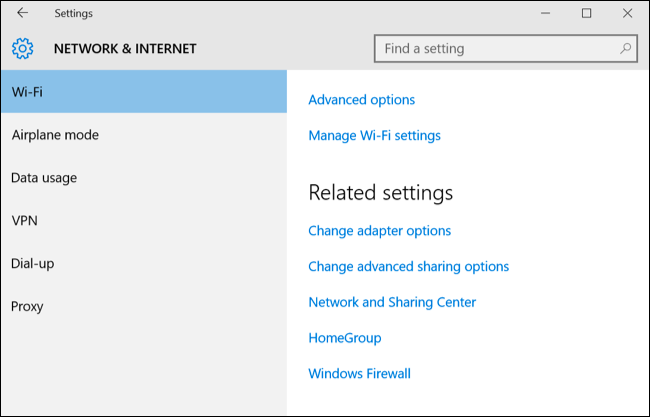650x417 pixels.
Task: Open Windows Firewall link
Action: pyautogui.click(x=359, y=374)
